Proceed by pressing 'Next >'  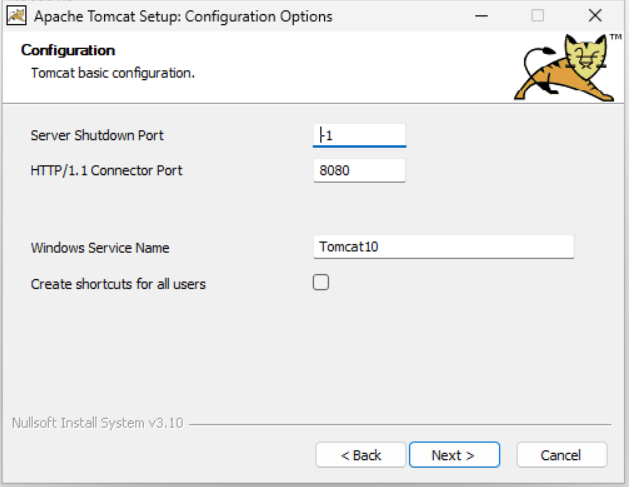click(453, 455)
